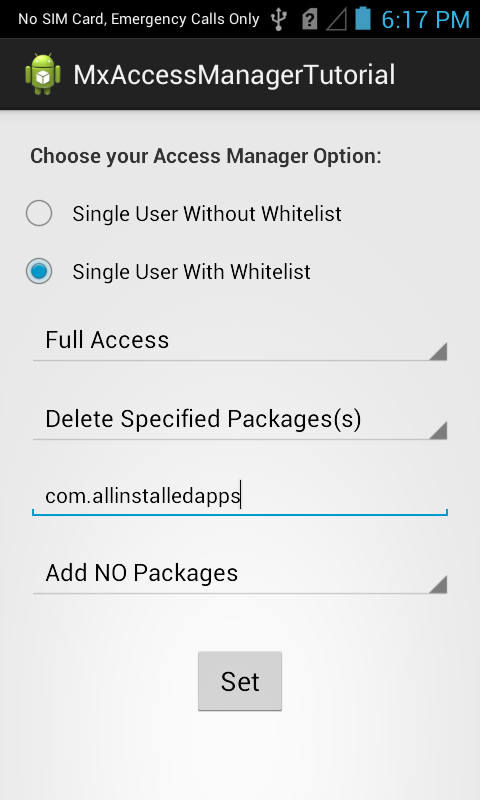Tap the battery status icon
The image size is (480, 800).
tap(363, 18)
